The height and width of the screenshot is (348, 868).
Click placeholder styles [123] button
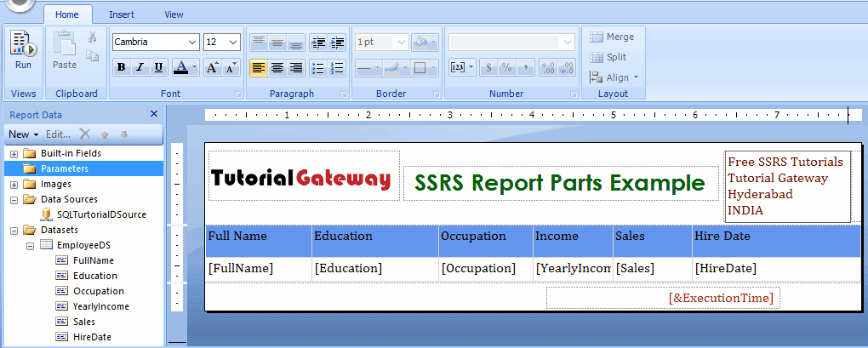click(x=462, y=68)
